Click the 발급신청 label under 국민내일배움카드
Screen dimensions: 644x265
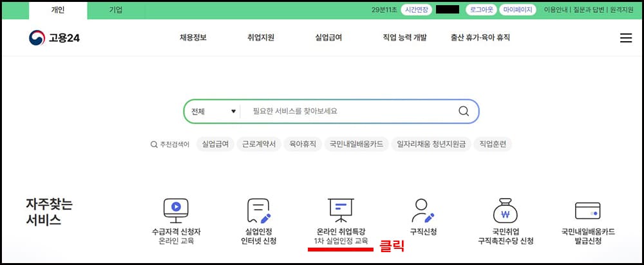pyautogui.click(x=588, y=241)
